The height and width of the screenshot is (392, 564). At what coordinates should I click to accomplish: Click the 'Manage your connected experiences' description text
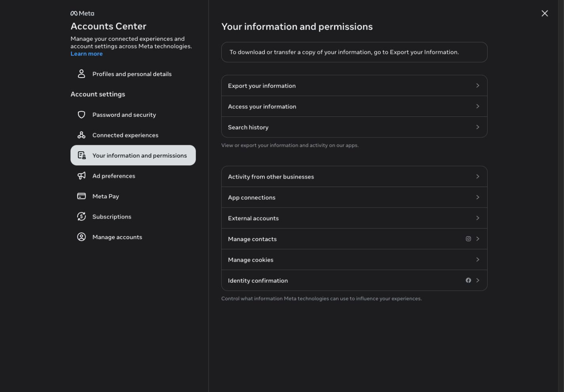[x=131, y=42]
